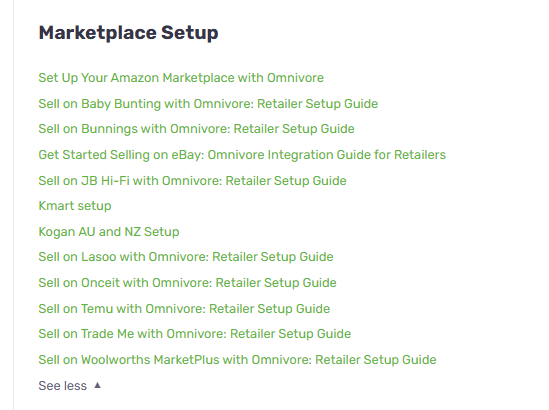Open the Baby Bunting Retailer Setup Guide
The image size is (549, 410).
coord(208,104)
